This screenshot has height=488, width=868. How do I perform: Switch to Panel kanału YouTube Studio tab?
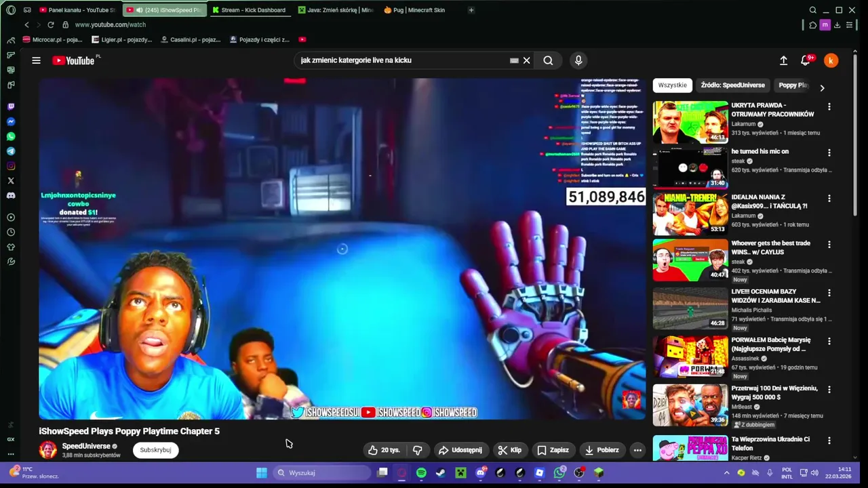77,10
